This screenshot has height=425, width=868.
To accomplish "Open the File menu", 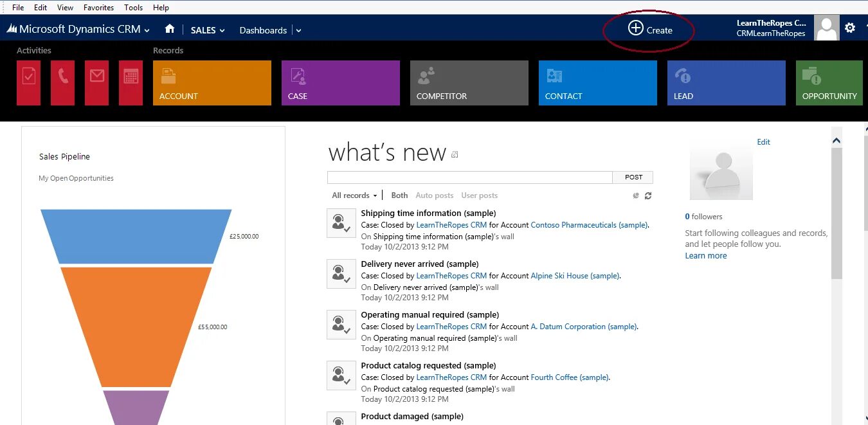I will click(18, 8).
